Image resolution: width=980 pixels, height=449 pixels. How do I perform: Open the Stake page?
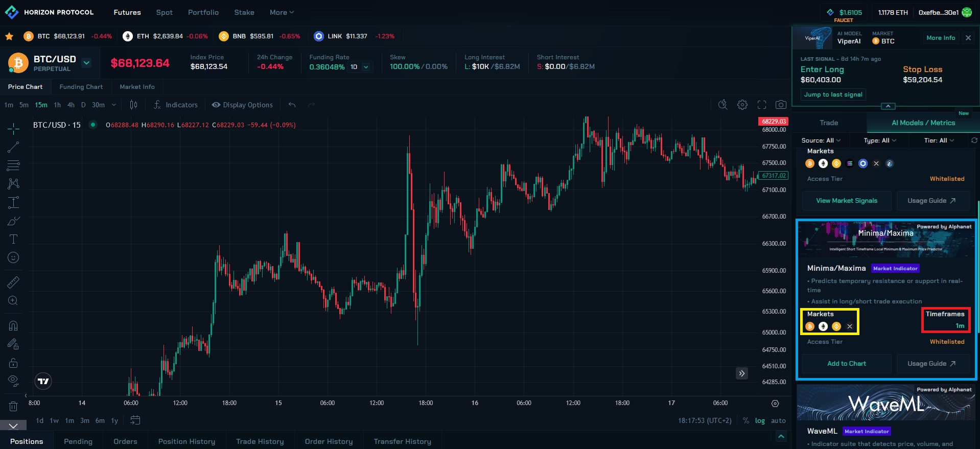click(244, 12)
